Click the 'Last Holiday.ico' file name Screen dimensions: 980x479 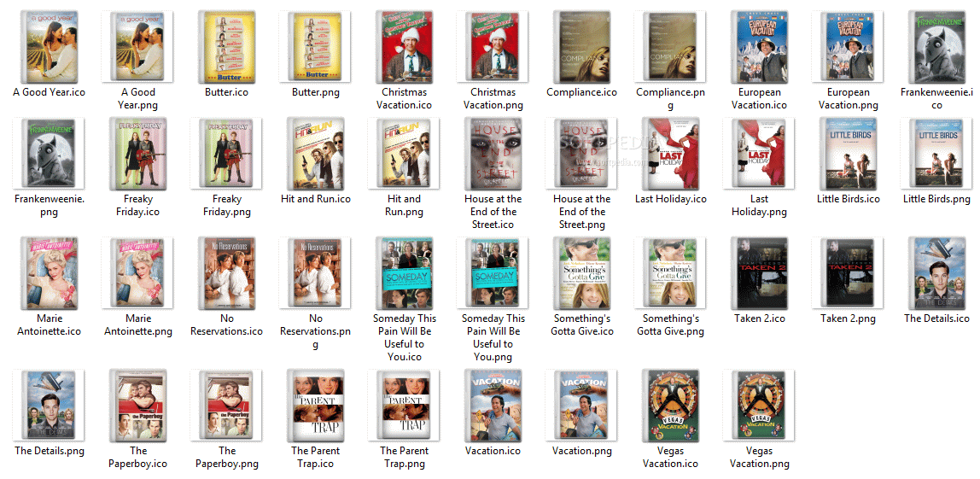(x=671, y=199)
